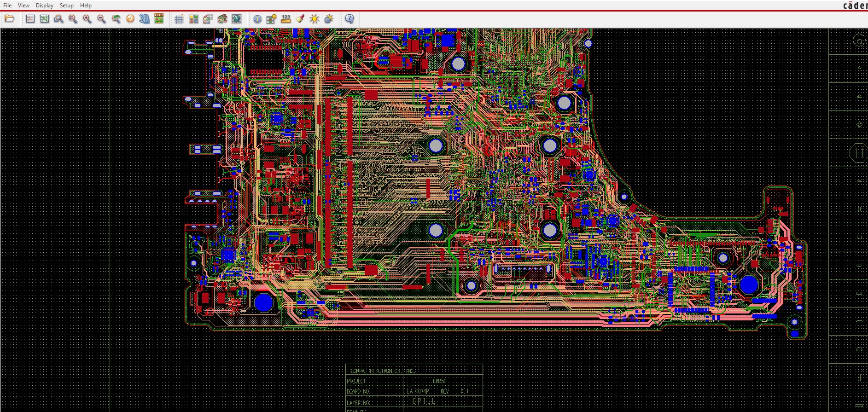The image size is (868, 412).
Task: Click the paintbrush icon in toolbar
Action: (x=300, y=19)
